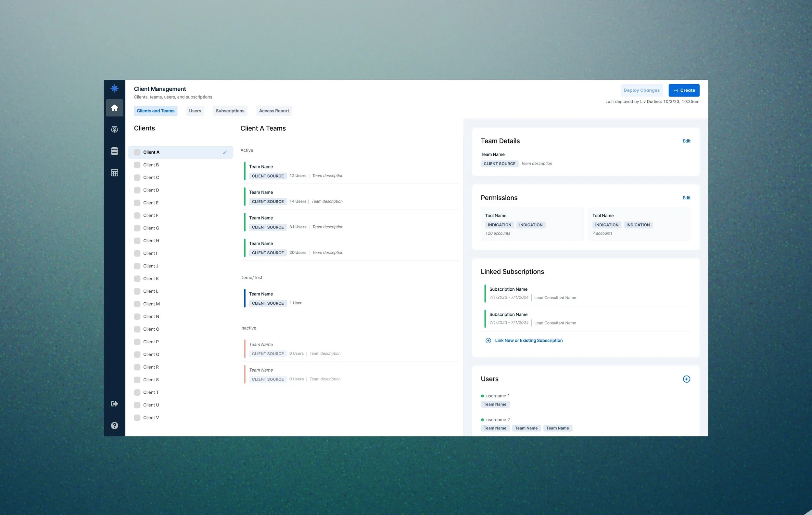Click the star logo at top left
The width and height of the screenshot is (812, 515).
(x=114, y=88)
